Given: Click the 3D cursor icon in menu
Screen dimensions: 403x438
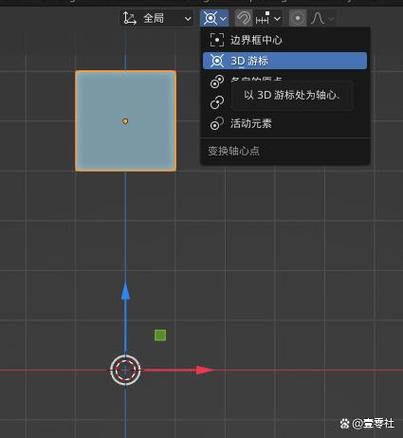Looking at the screenshot, I should [x=217, y=61].
